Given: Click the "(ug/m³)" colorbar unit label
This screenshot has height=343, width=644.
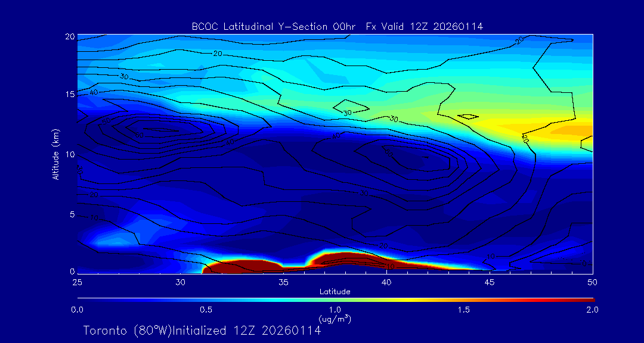Looking at the screenshot, I should pyautogui.click(x=335, y=319).
